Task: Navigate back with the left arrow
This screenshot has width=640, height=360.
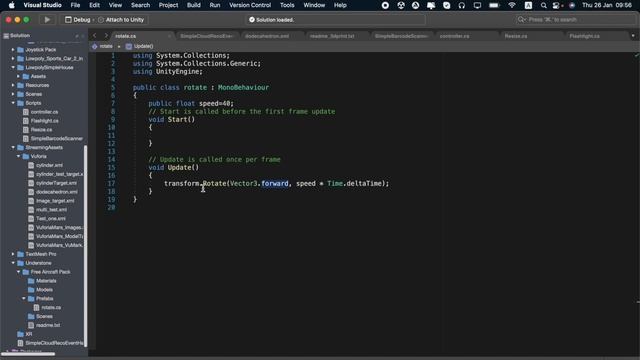Action: [x=95, y=36]
